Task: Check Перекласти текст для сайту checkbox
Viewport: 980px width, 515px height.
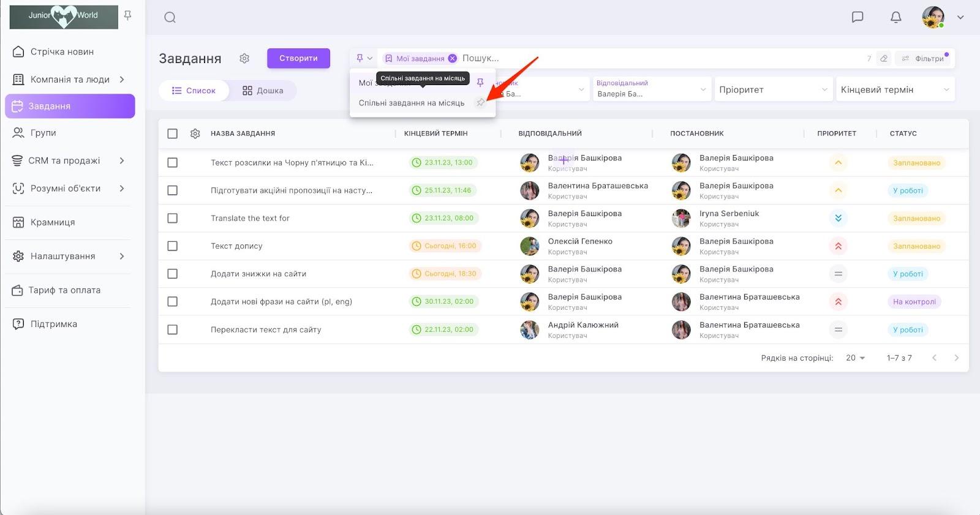Action: [x=173, y=329]
